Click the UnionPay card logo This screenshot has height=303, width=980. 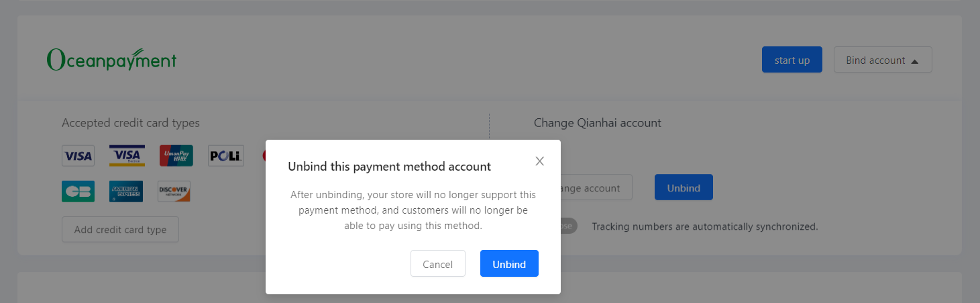point(176,156)
